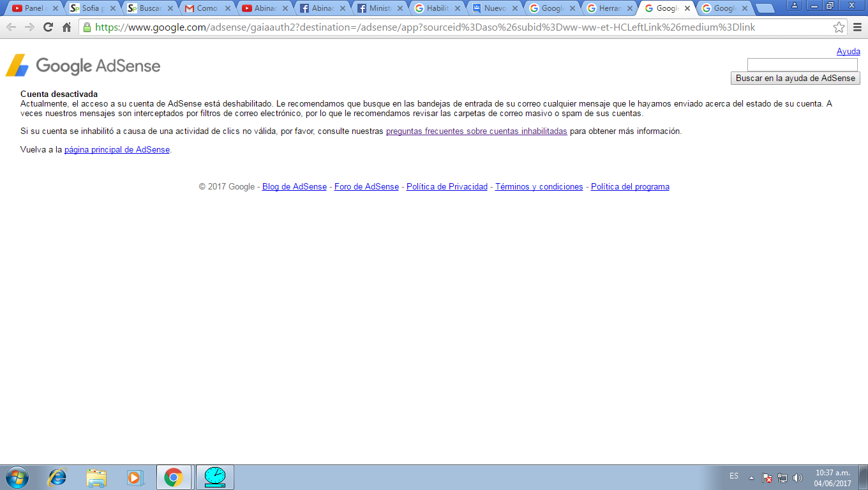Open the Windows Start menu
The image size is (868, 490).
(17, 477)
